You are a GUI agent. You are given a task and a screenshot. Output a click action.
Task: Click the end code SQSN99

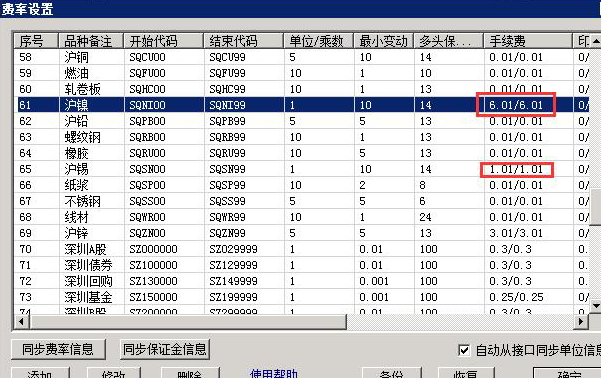[227, 169]
